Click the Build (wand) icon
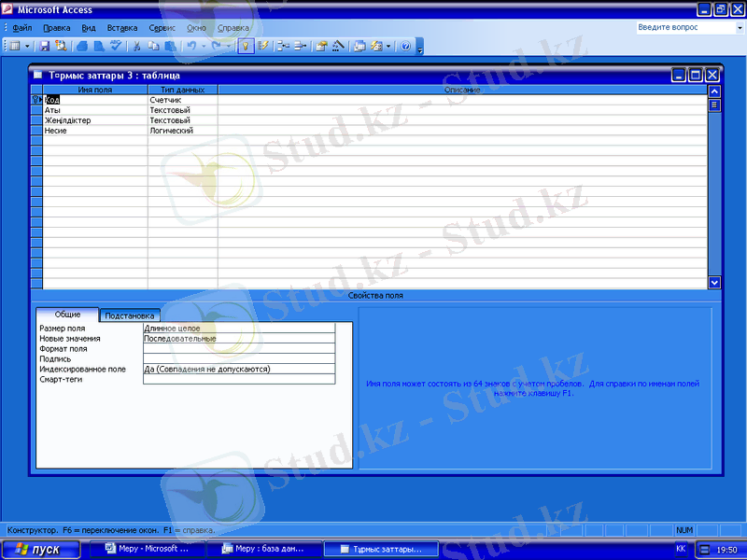This screenshot has width=747, height=560. click(x=338, y=46)
